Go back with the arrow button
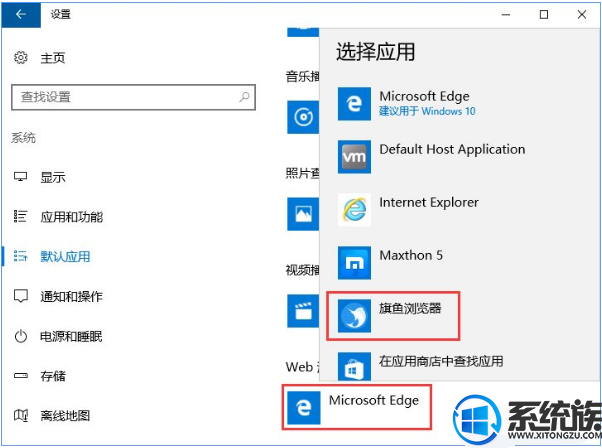 point(21,15)
